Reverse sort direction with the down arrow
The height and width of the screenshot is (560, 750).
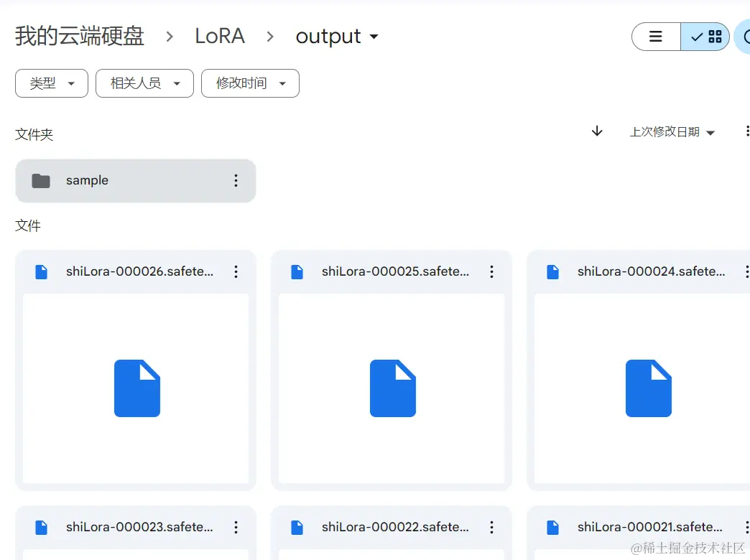597,131
